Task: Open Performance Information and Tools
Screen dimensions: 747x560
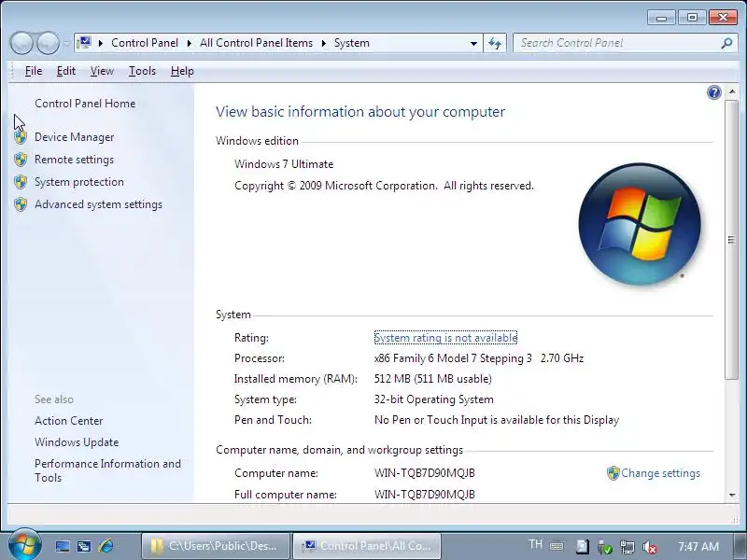Action: [x=107, y=470]
